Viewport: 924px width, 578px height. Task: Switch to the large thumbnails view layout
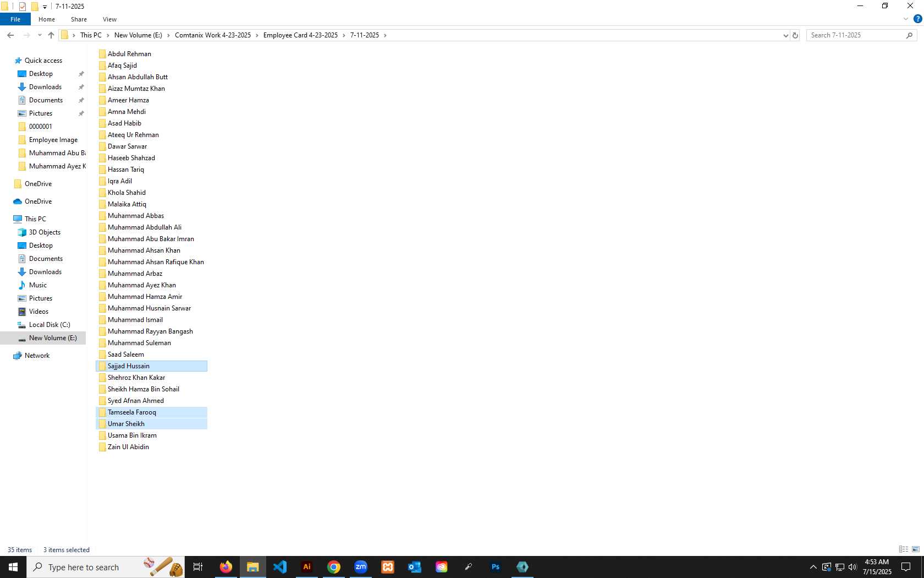pos(916,549)
